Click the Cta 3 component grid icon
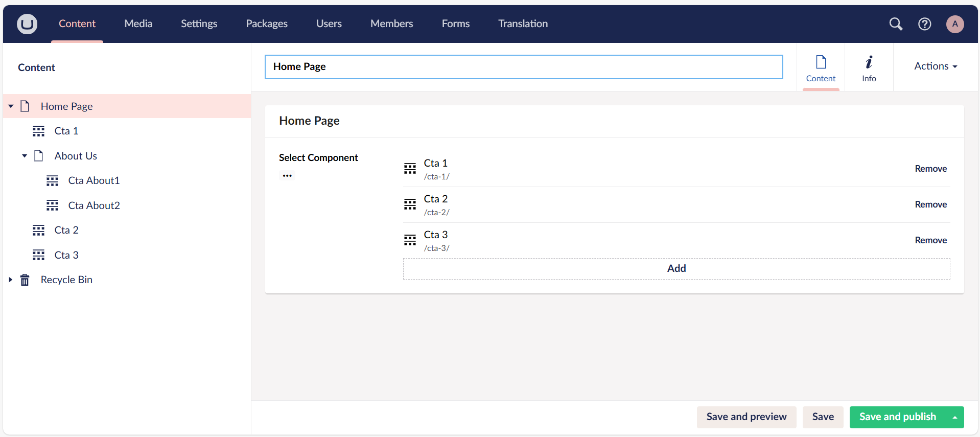The width and height of the screenshot is (980, 437). click(x=410, y=240)
